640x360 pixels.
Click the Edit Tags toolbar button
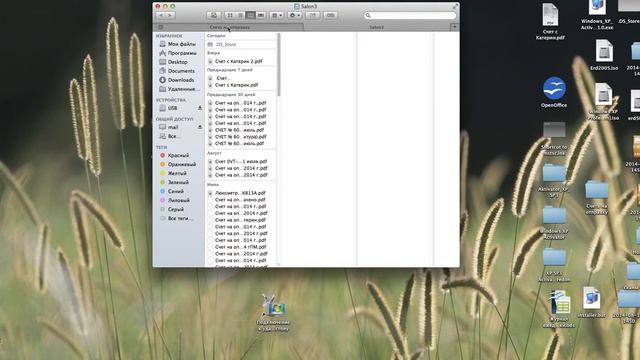click(330, 15)
